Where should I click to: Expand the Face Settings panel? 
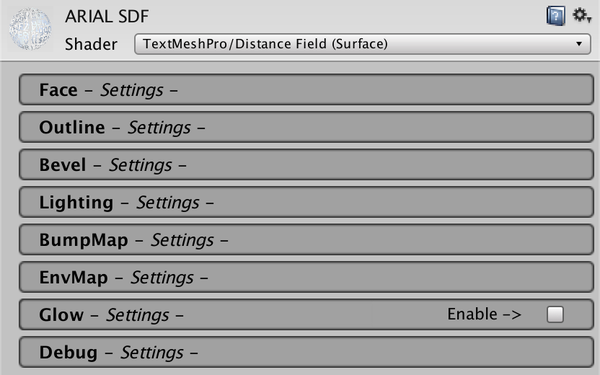click(306, 90)
